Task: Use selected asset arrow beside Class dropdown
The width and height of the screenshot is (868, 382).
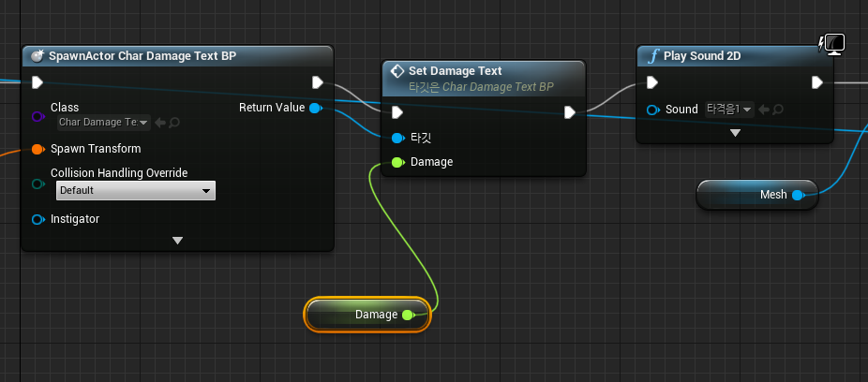Action: [160, 122]
